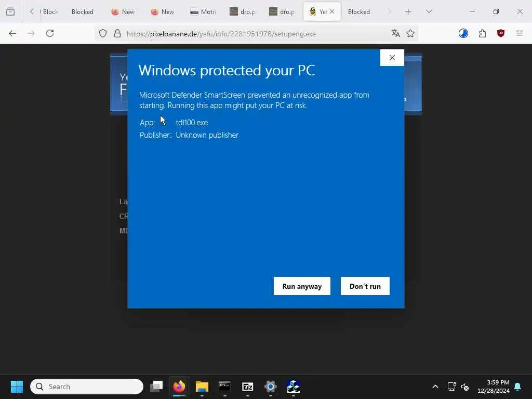Click the muted volume tray icon

(465, 387)
